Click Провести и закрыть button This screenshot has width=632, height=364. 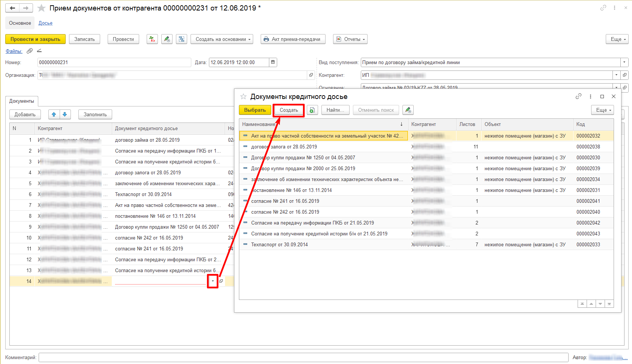(x=35, y=39)
